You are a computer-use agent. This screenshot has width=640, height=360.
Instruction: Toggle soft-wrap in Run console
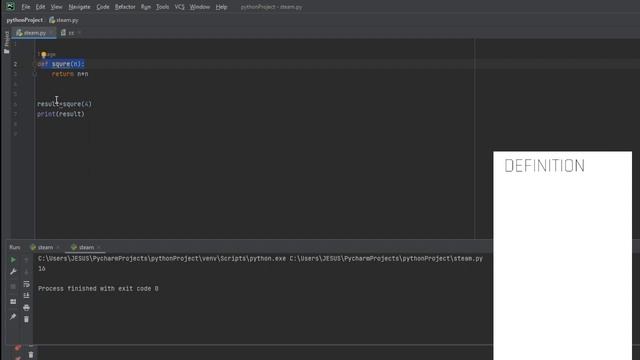click(27, 284)
